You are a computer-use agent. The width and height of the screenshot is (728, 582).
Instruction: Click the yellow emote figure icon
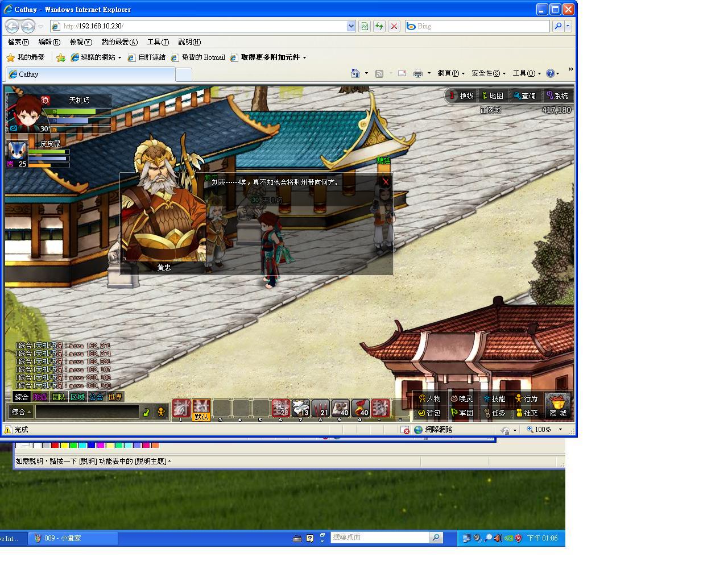(x=161, y=412)
